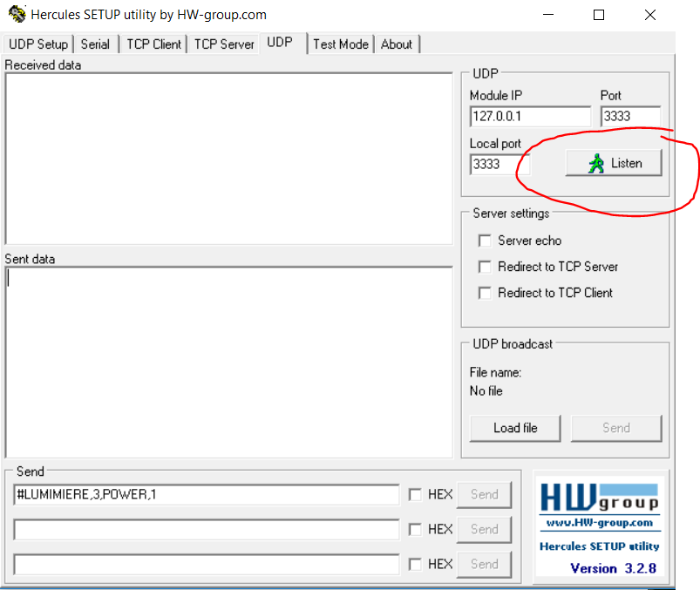Image resolution: width=700 pixels, height=590 pixels.
Task: Open the www.HW-group.com link
Action: click(x=599, y=523)
